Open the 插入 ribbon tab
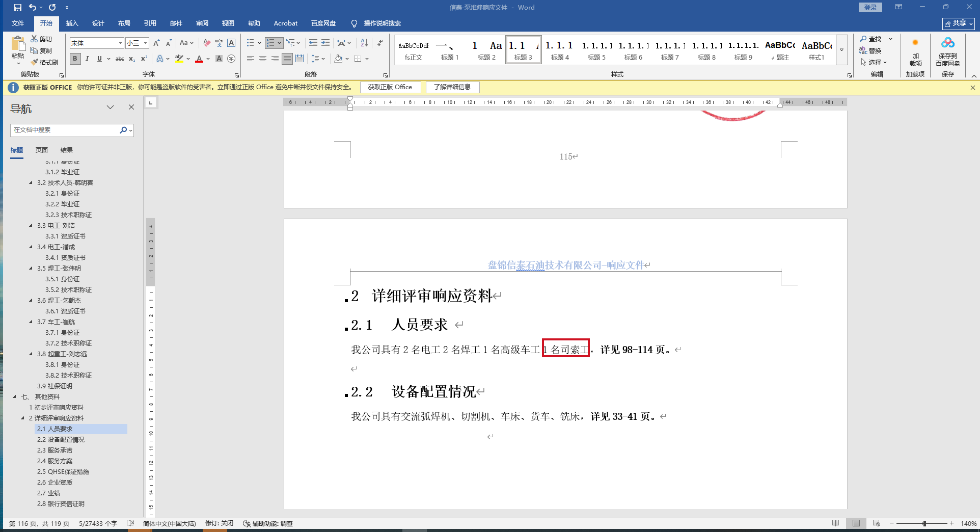Viewport: 980px width, 532px height. coord(72,23)
